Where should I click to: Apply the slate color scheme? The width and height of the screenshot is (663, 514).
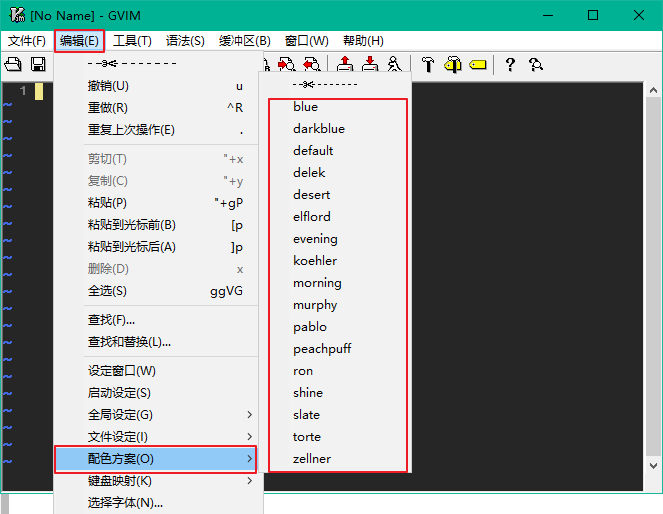335,415
